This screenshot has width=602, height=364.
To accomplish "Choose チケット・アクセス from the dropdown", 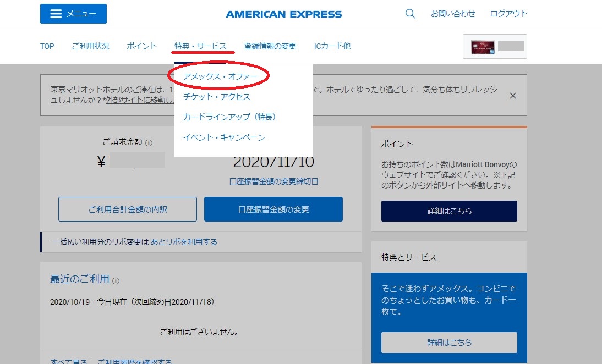I will pyautogui.click(x=217, y=97).
